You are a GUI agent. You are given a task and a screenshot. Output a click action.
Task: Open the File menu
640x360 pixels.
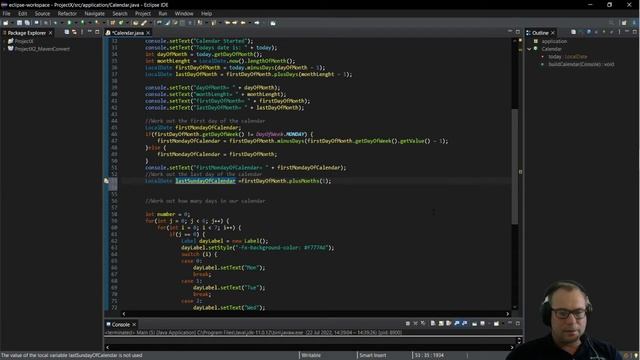7,13
